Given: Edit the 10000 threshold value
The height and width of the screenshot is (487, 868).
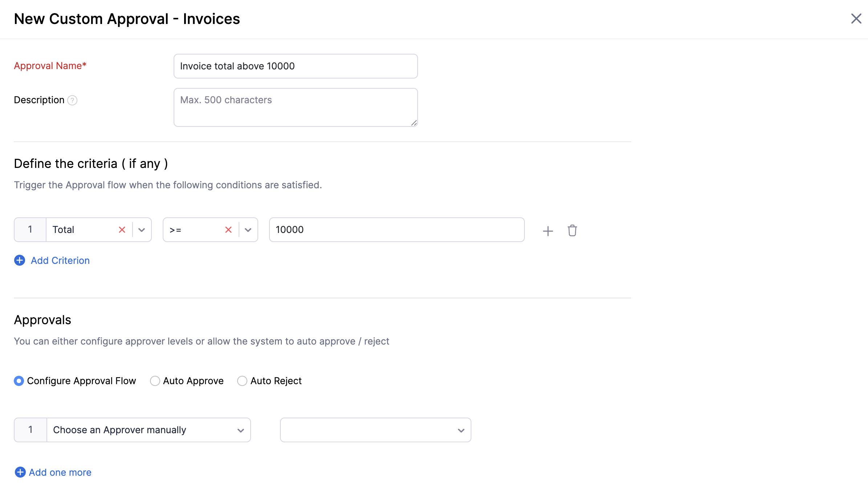Looking at the screenshot, I should pos(396,230).
